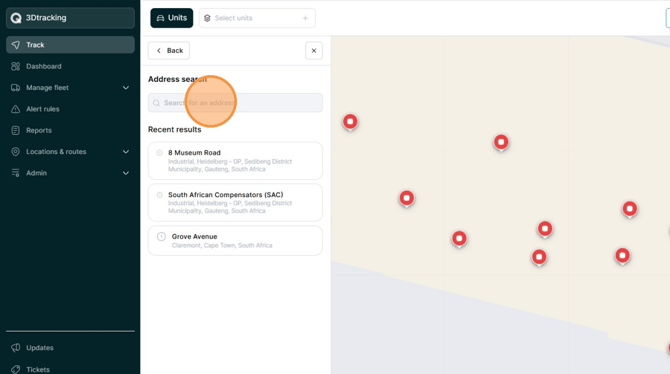Viewport: 670px width, 374px height.
Task: Close the address search panel
Action: tap(314, 50)
